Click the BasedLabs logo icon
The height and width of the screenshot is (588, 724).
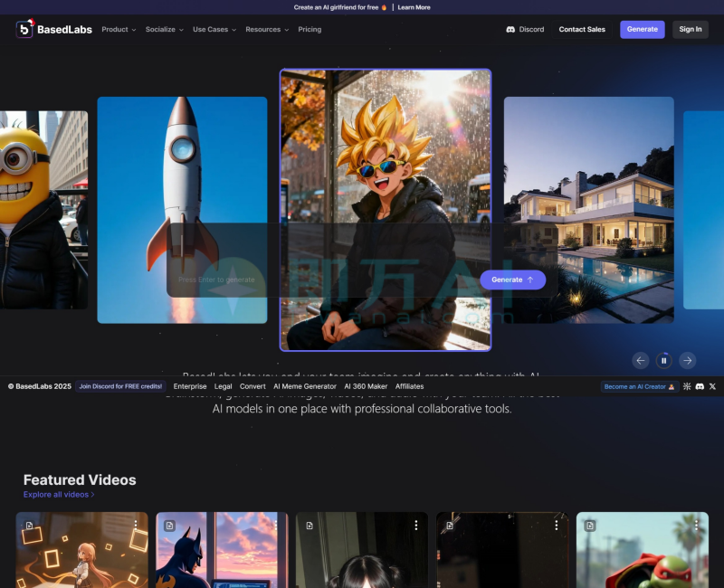[24, 29]
